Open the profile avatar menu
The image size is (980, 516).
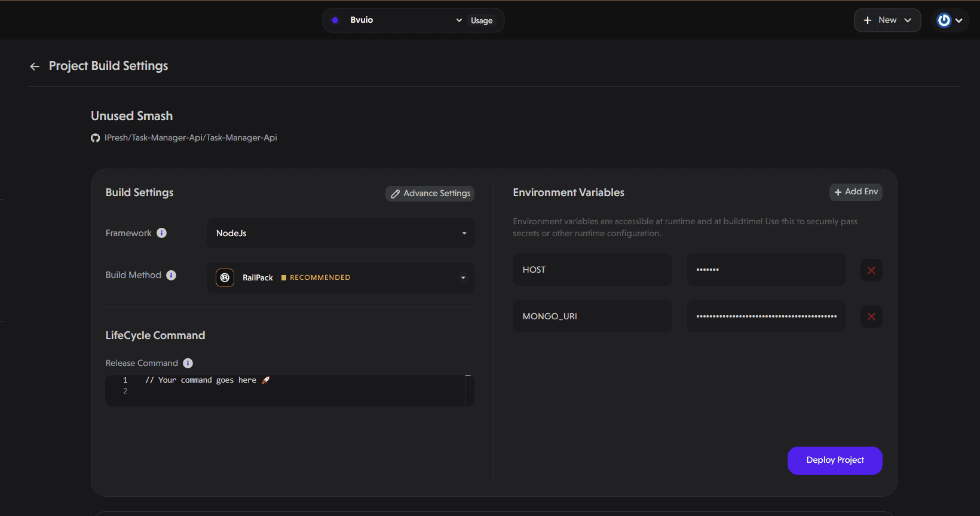(x=950, y=20)
